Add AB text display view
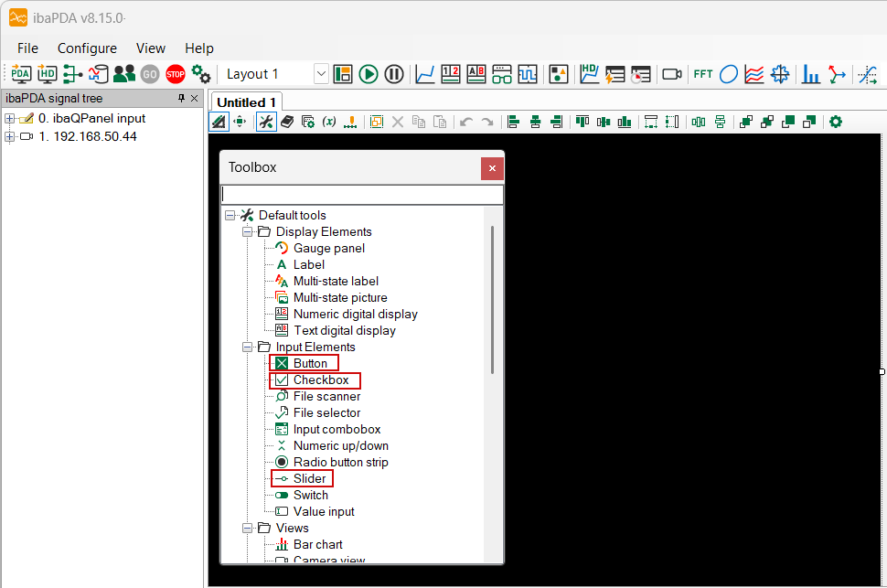The height and width of the screenshot is (588, 887). (476, 74)
